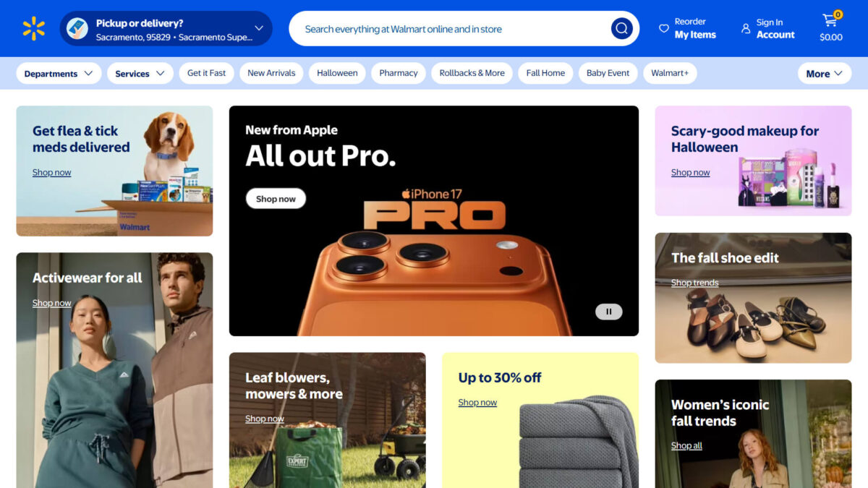Pause the iPhone 17 Pro banner carousel
Viewport: 868px width, 488px height.
tap(609, 312)
